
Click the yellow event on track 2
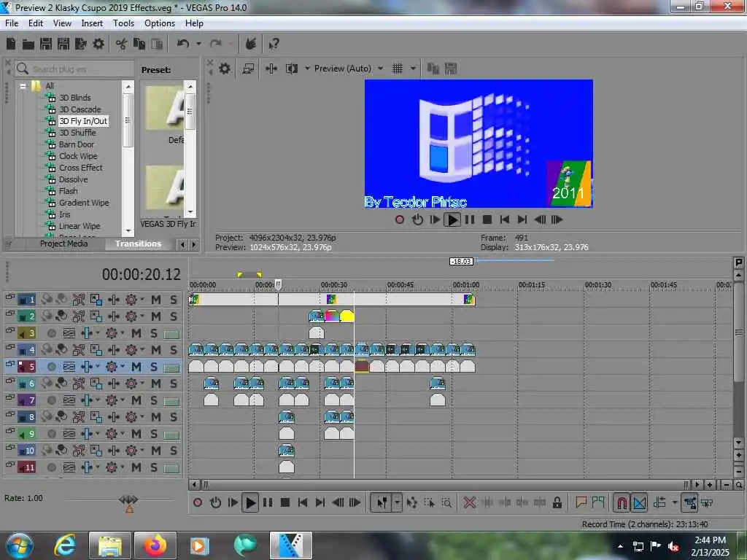coord(347,316)
